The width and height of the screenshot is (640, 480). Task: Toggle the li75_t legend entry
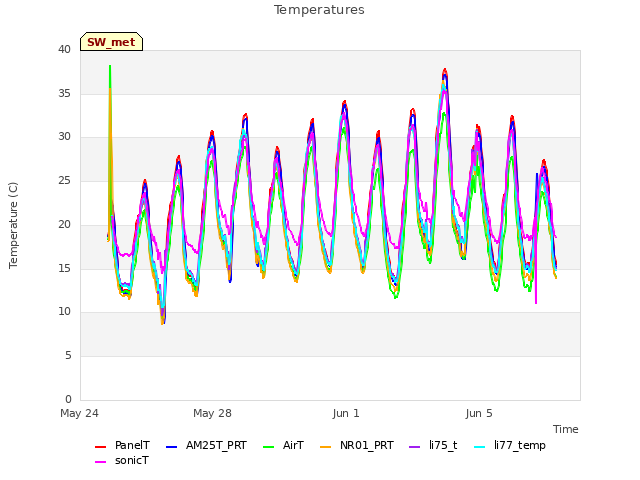coord(433,445)
